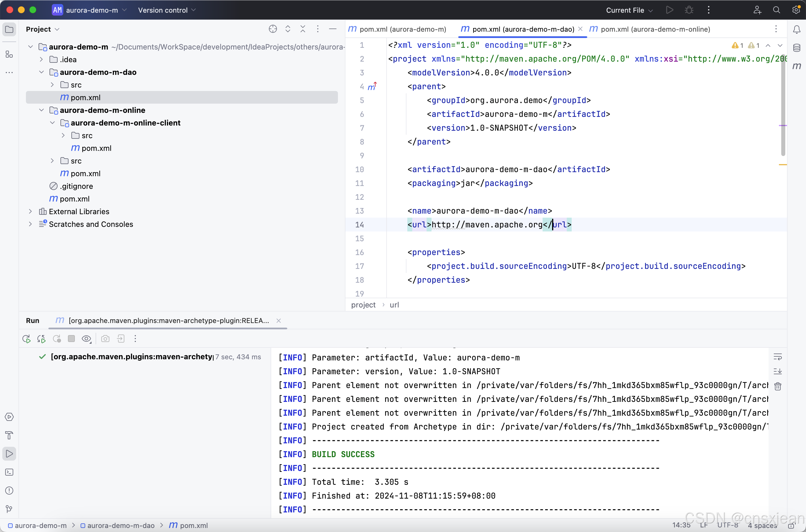The height and width of the screenshot is (532, 806).
Task: Stop the running process in Run toolbar
Action: 71,339
